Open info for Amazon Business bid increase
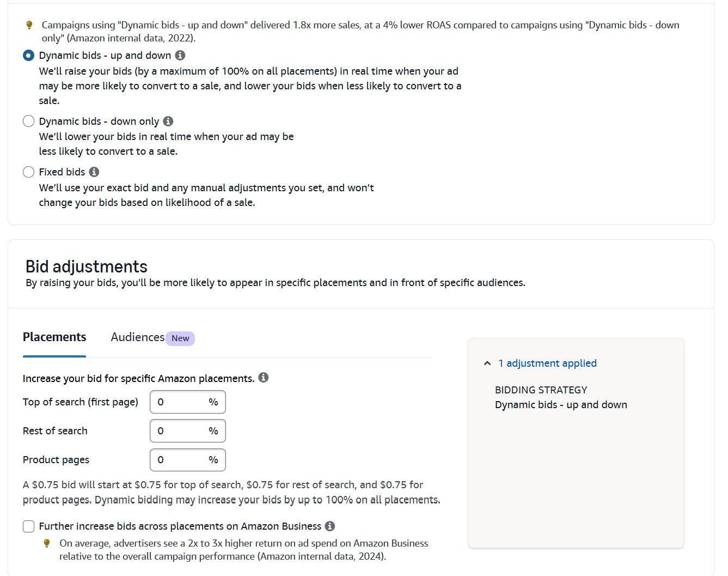 tap(329, 526)
